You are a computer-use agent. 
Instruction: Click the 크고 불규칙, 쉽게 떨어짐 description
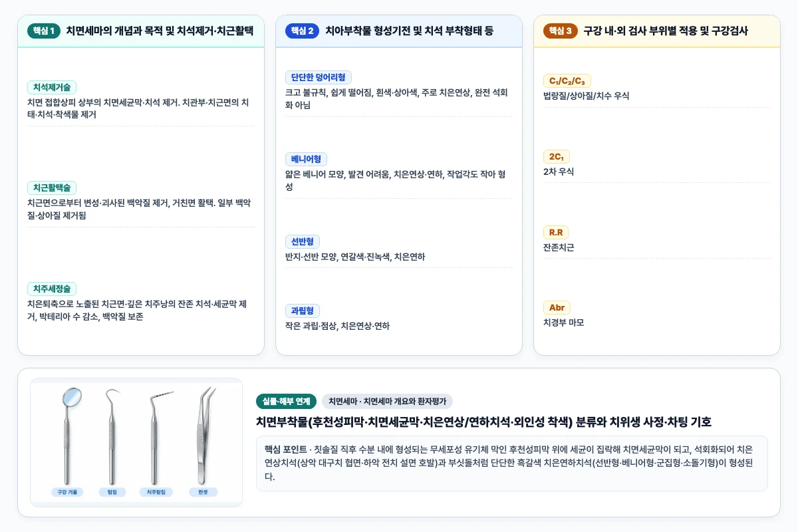coord(397,99)
